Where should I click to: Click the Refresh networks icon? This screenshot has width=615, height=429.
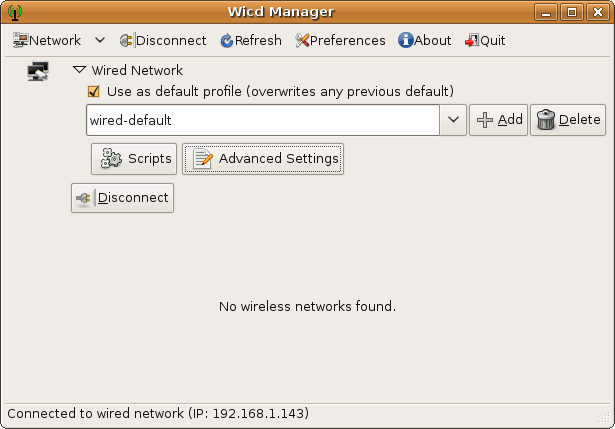(x=226, y=41)
